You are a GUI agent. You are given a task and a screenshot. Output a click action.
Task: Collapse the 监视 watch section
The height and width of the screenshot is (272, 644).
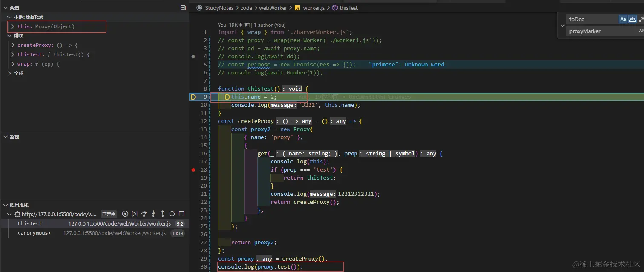[6, 137]
